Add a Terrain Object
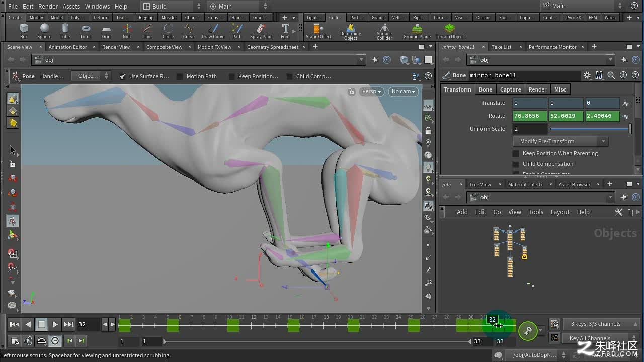This screenshot has height=362, width=644. (450, 31)
